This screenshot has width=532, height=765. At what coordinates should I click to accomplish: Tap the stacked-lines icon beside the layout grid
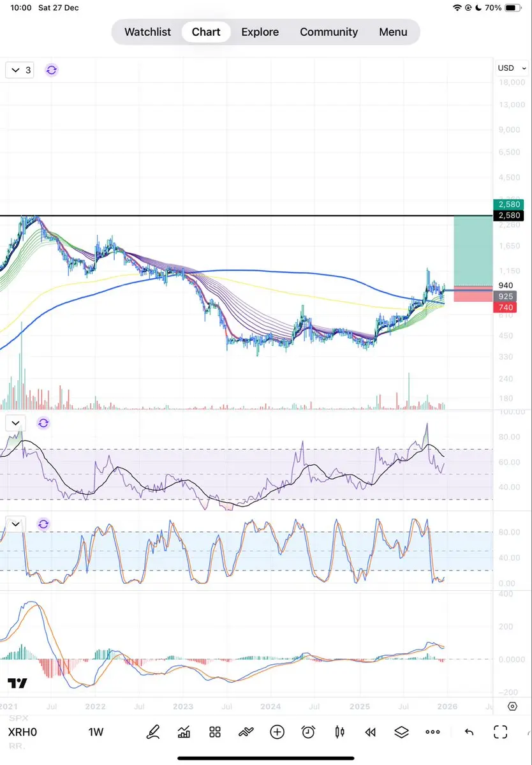tap(246, 732)
